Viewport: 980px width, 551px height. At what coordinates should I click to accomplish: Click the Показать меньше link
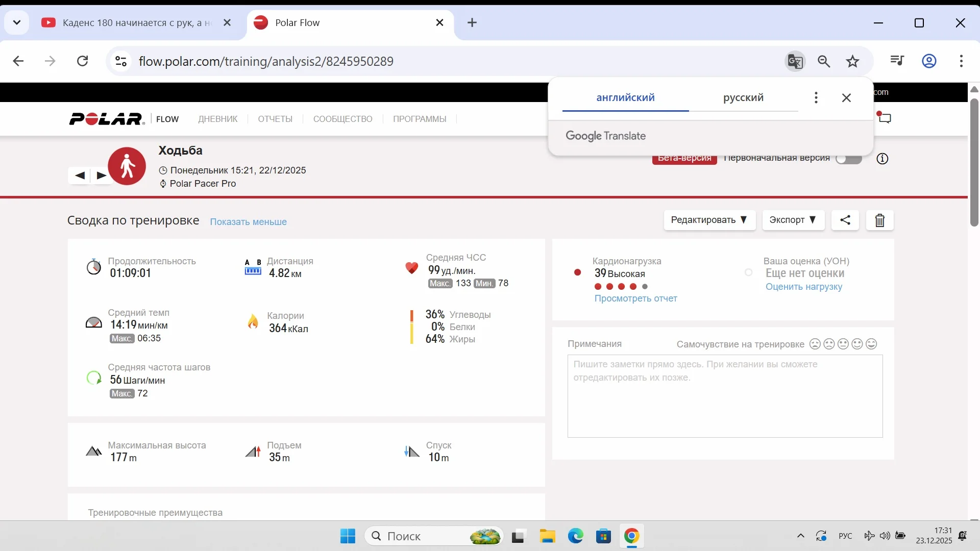click(x=248, y=222)
